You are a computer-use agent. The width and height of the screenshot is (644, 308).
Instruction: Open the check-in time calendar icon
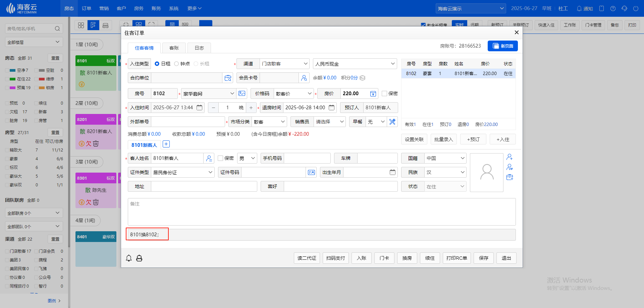click(x=200, y=108)
